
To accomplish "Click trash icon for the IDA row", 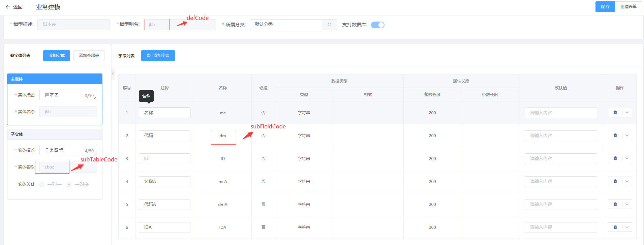I will pyautogui.click(x=615, y=227).
